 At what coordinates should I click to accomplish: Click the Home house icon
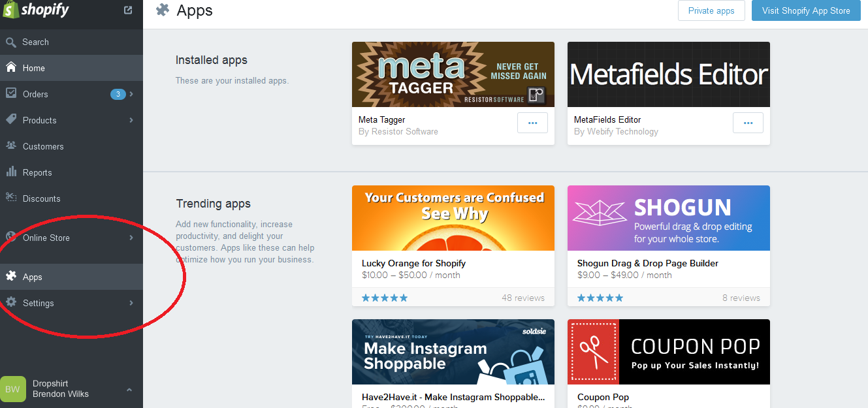coord(11,67)
